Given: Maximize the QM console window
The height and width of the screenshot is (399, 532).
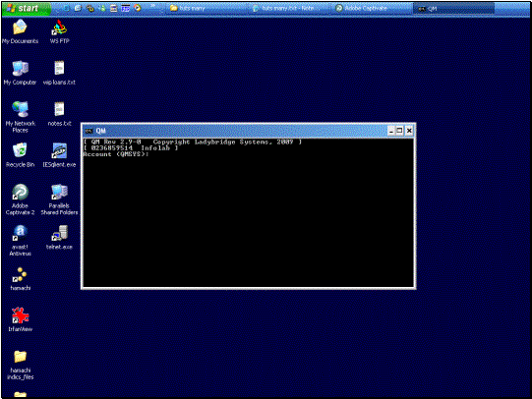Looking at the screenshot, I should point(399,131).
